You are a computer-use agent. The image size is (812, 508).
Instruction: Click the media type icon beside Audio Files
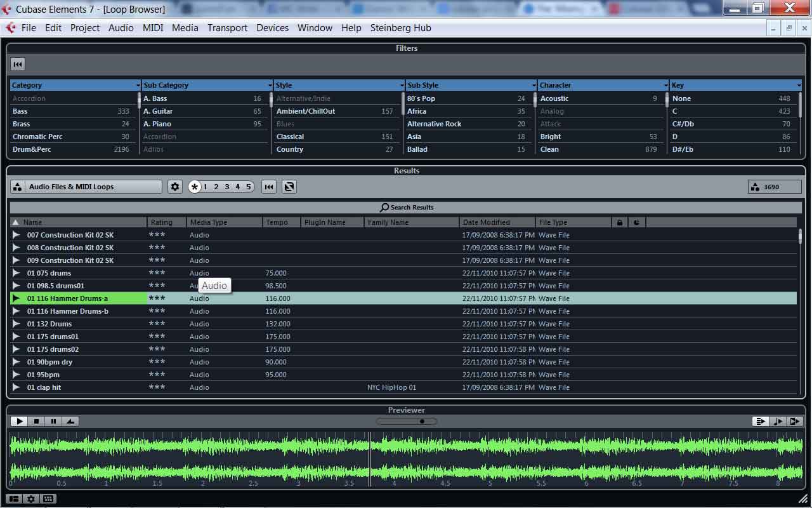point(18,187)
